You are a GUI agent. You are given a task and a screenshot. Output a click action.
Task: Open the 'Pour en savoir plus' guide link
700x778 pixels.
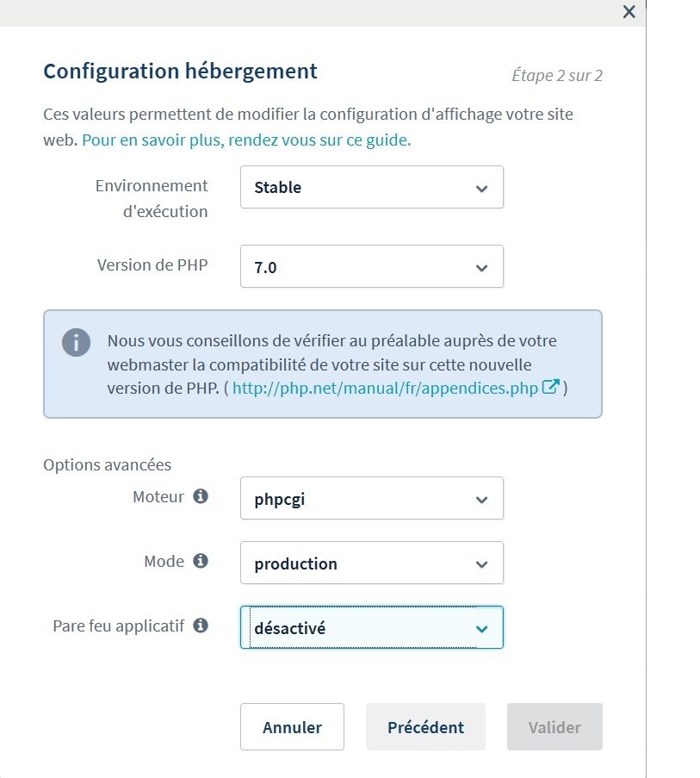coord(246,140)
